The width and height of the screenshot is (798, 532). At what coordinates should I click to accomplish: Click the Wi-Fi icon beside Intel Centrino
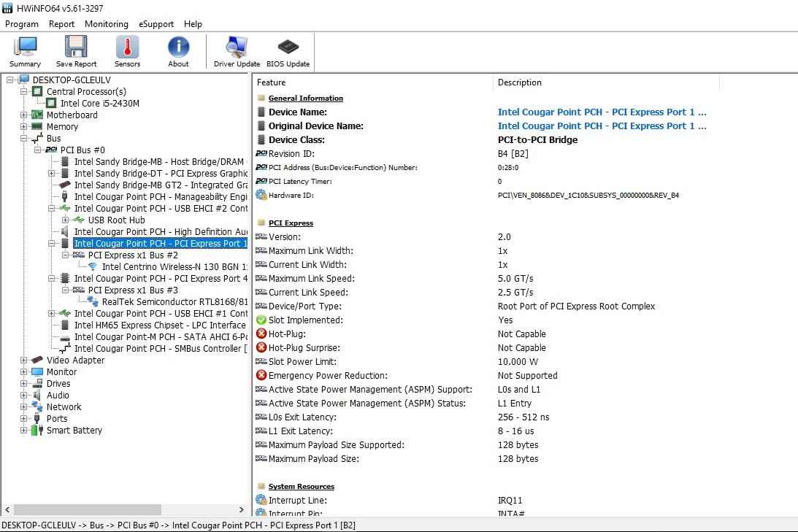[x=93, y=267]
